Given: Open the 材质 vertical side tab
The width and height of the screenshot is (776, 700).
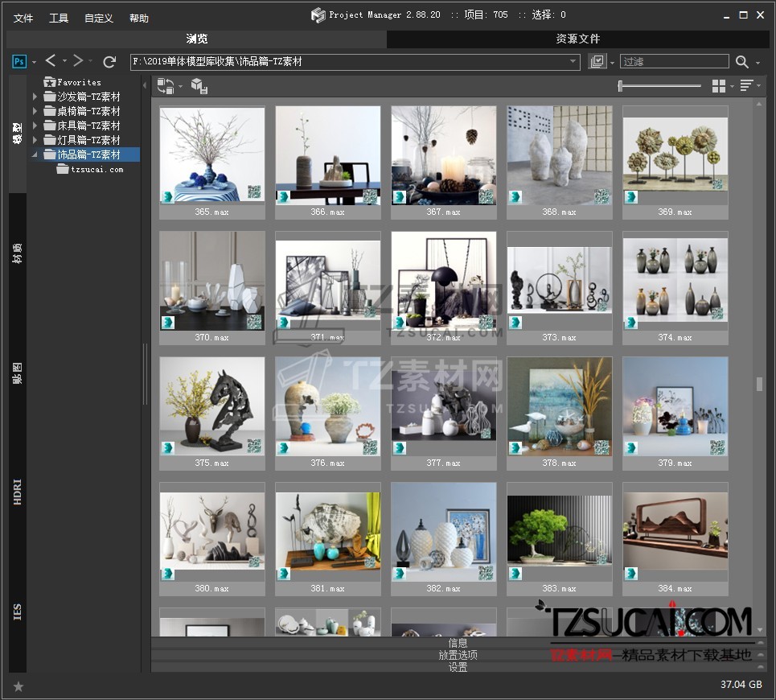Looking at the screenshot, I should click(x=18, y=253).
